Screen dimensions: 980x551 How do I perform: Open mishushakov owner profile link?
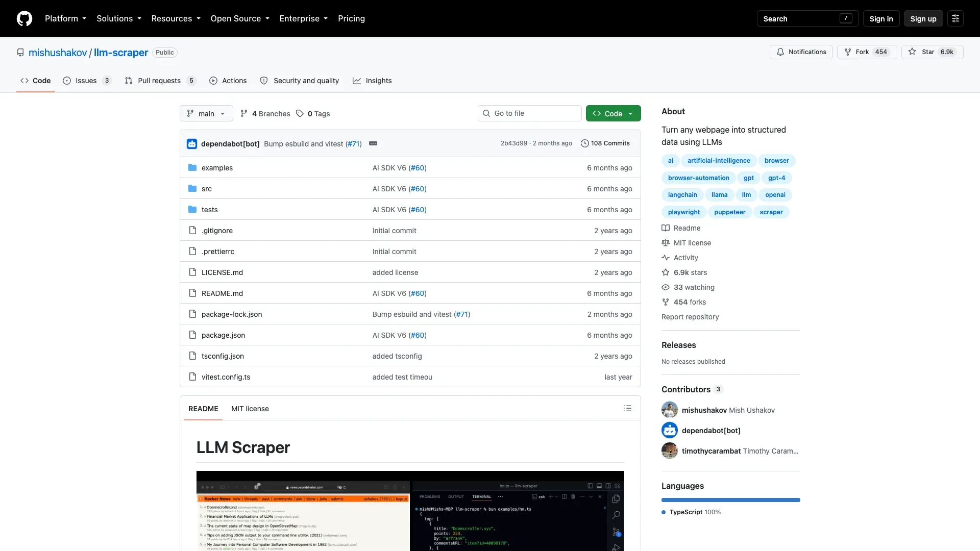(58, 53)
